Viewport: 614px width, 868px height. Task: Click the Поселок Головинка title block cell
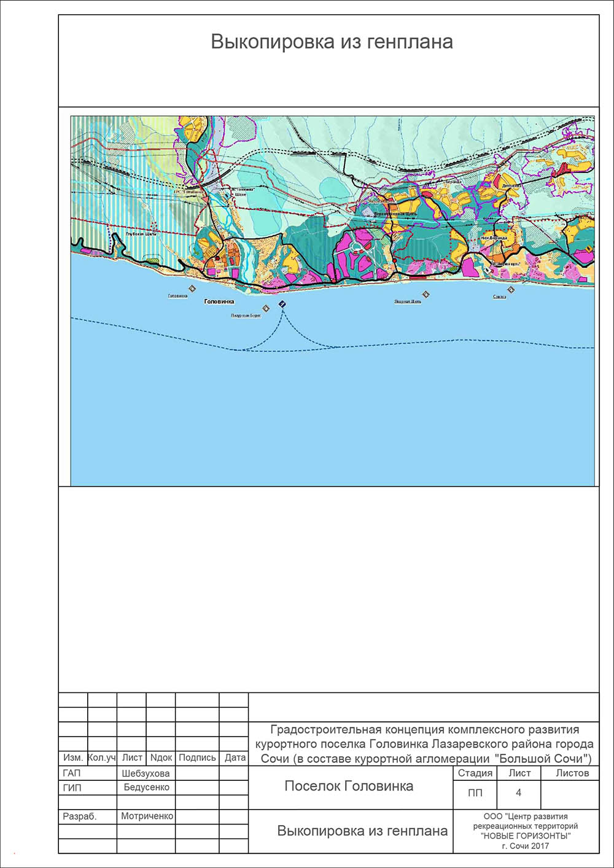349,786
